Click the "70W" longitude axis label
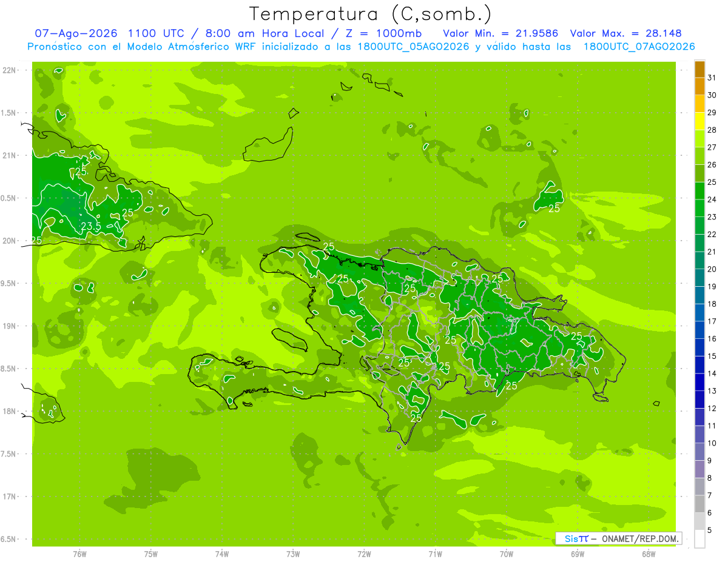Screen dimensions: 728x562 tap(507, 554)
